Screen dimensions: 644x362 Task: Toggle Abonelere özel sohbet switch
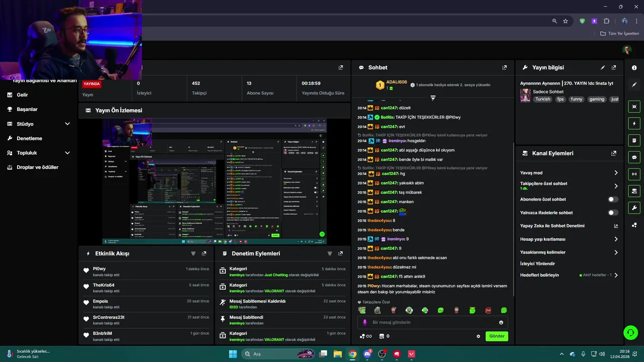(613, 200)
